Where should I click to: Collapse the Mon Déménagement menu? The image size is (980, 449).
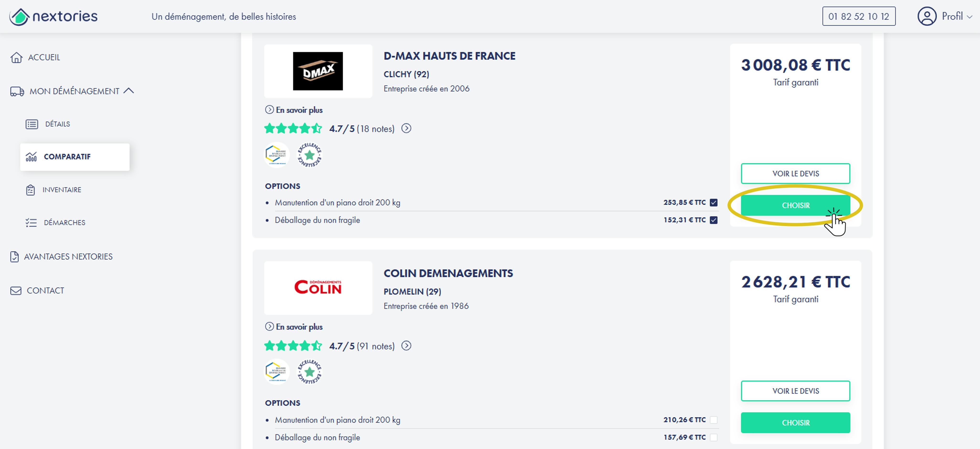(129, 91)
